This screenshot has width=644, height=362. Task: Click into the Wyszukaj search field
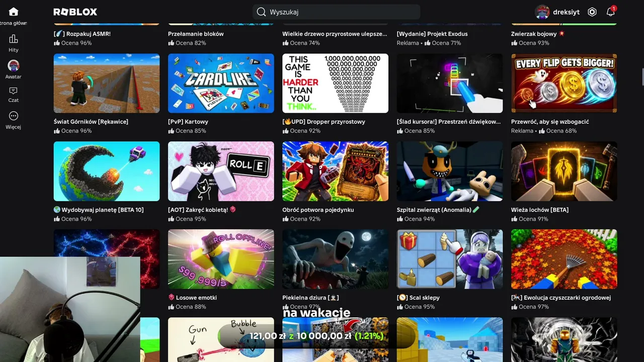pos(336,12)
